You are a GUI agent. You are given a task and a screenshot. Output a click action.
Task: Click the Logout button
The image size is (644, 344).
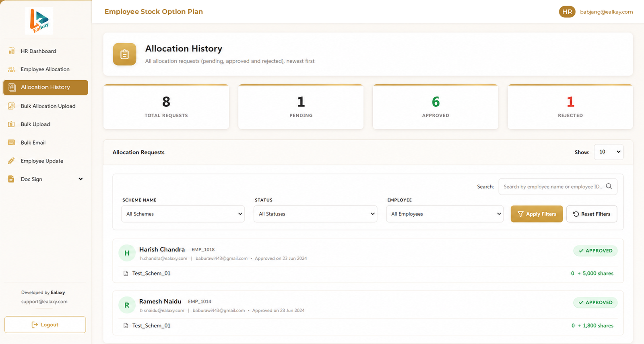click(45, 325)
